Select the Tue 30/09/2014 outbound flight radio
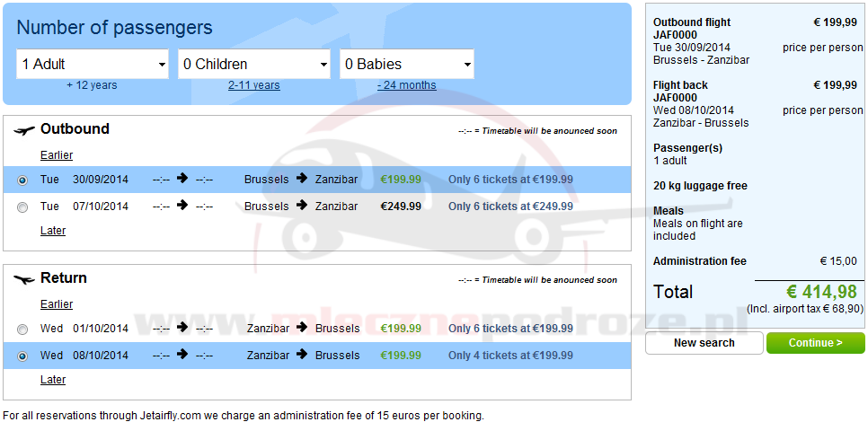The width and height of the screenshot is (868, 422). coord(22,180)
